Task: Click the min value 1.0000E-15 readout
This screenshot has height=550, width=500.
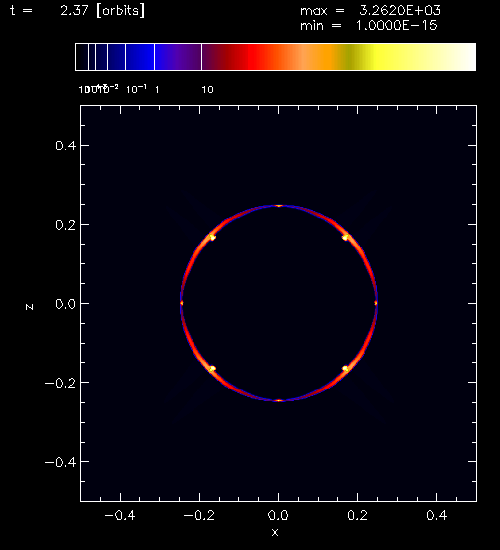Action: pos(396,26)
